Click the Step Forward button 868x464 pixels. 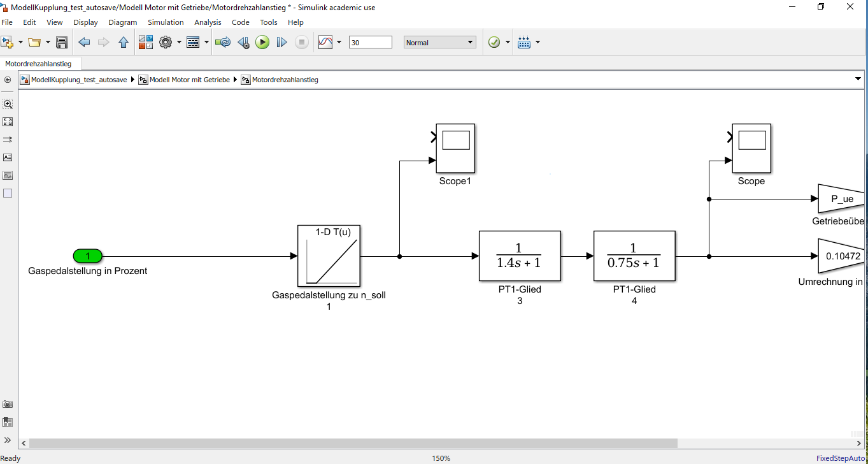281,43
